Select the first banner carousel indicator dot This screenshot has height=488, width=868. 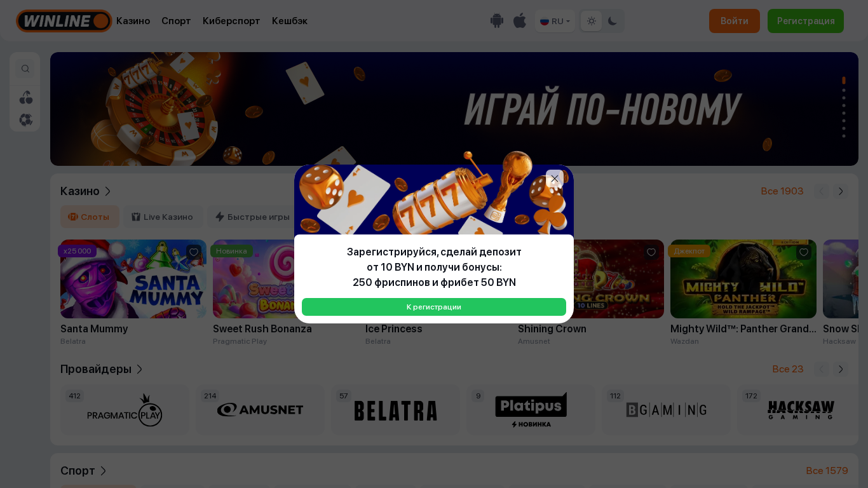(x=844, y=81)
